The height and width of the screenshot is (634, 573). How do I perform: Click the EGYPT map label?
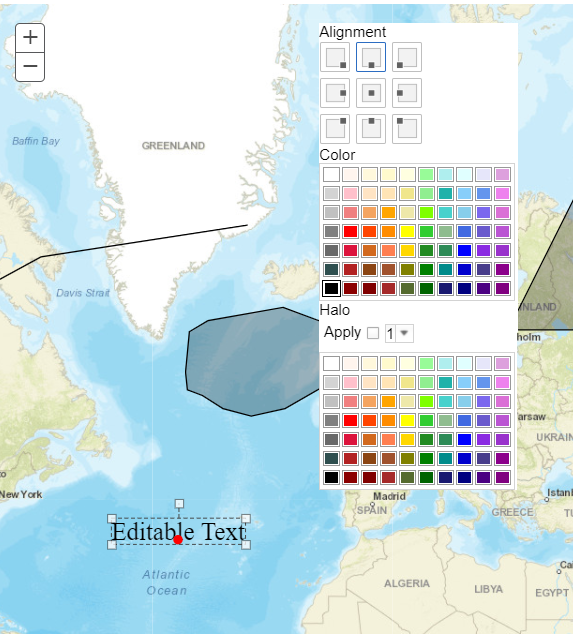(552, 593)
